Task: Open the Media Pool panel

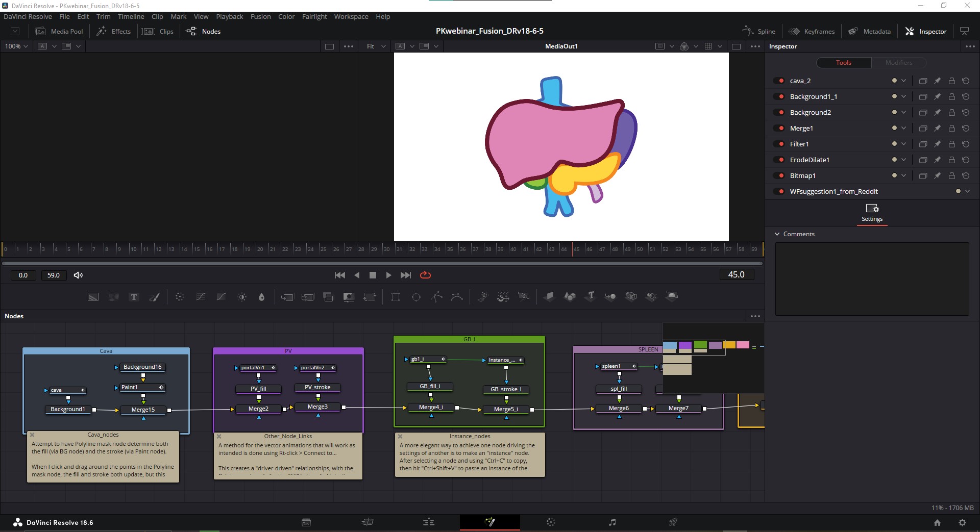Action: point(59,31)
